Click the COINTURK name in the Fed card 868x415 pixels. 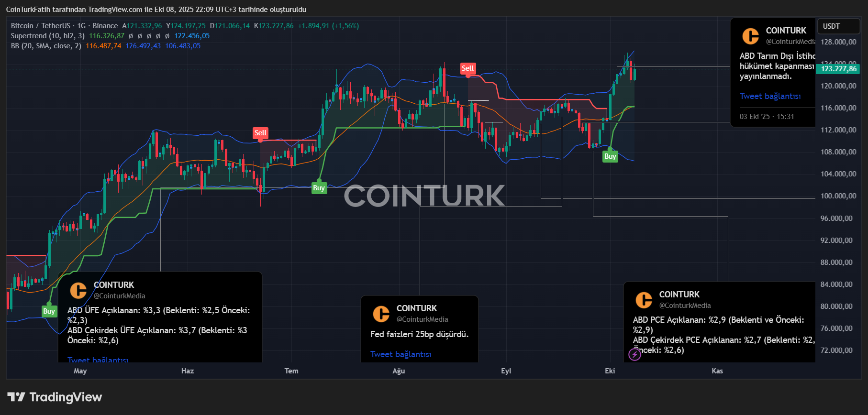417,308
